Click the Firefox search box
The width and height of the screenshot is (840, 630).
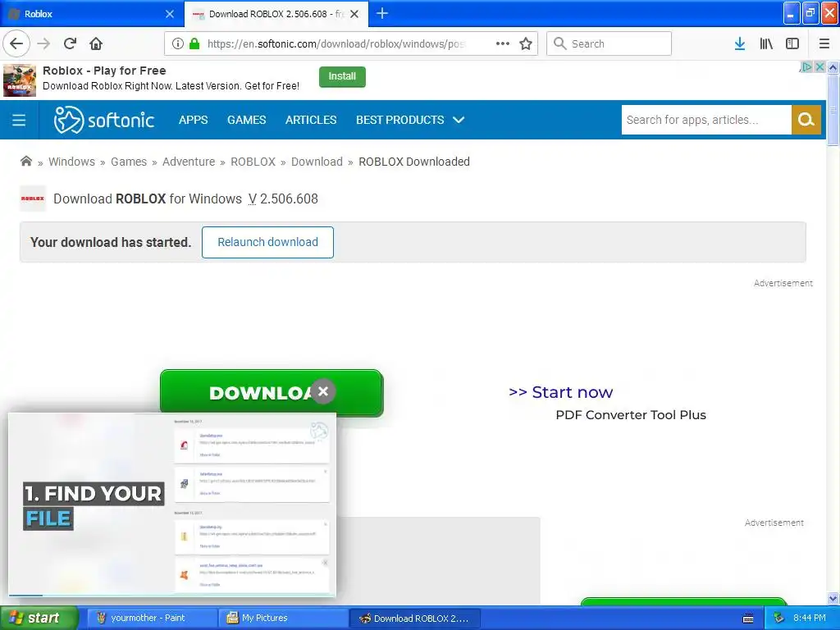coord(609,44)
